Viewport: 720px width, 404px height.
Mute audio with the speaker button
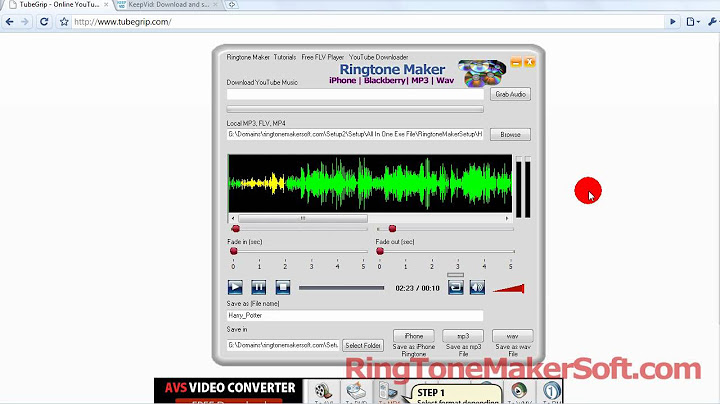pyautogui.click(x=477, y=288)
